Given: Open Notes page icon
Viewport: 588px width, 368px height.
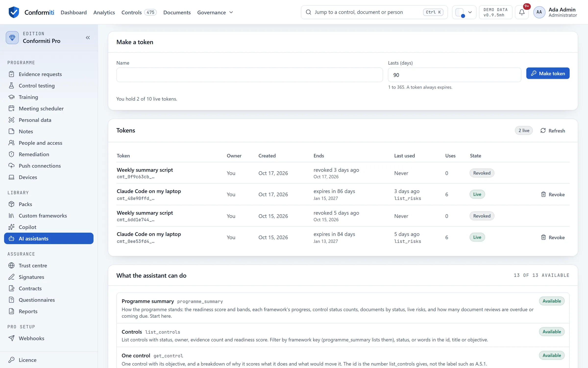Looking at the screenshot, I should pos(11,131).
